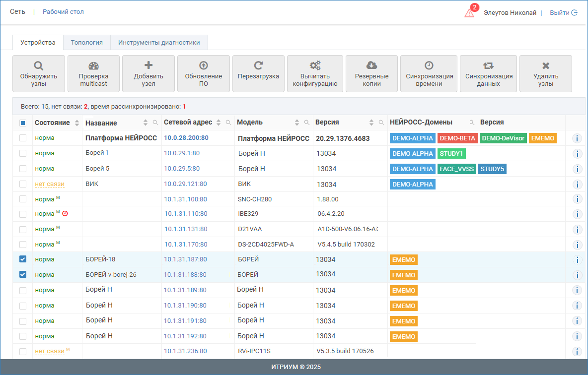The image size is (588, 375).
Task: Open info icon for БОРЕЙ-v-borej-26 row
Action: (x=577, y=275)
